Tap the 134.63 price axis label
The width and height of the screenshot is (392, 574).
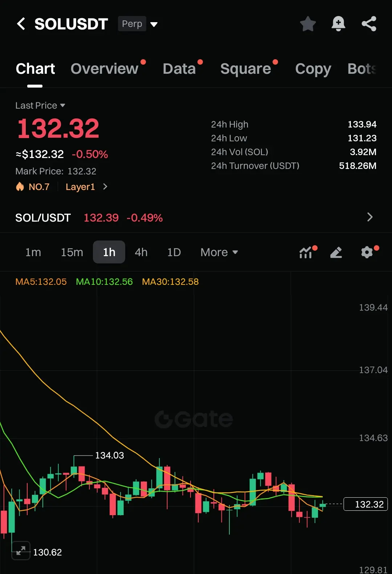[x=373, y=438]
